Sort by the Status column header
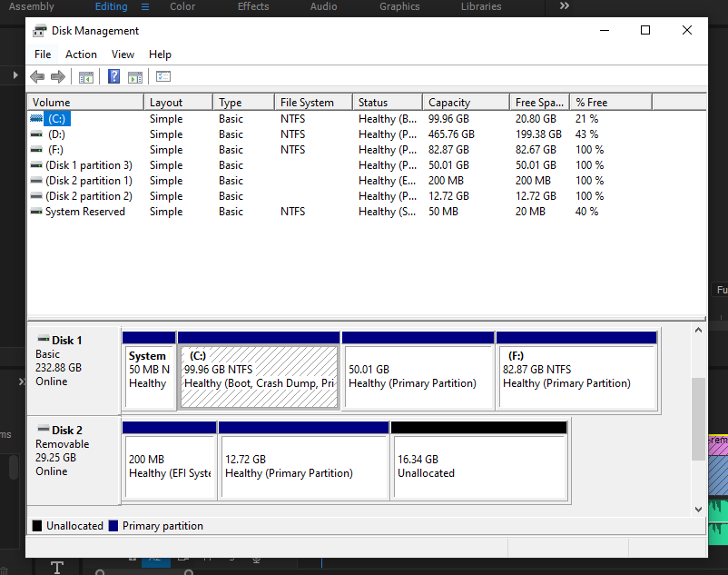 click(388, 102)
